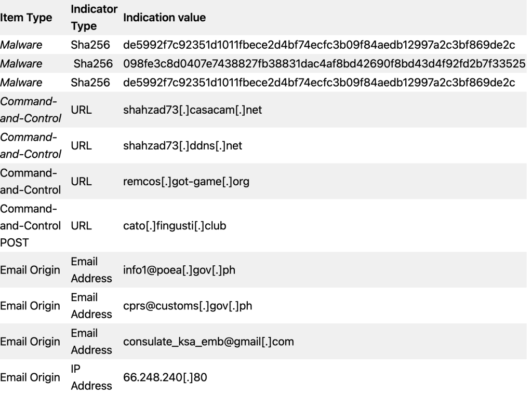Viewport: 532px width, 395px height.
Task: Click the URL indicator cell beside remcos domain
Action: (81, 182)
